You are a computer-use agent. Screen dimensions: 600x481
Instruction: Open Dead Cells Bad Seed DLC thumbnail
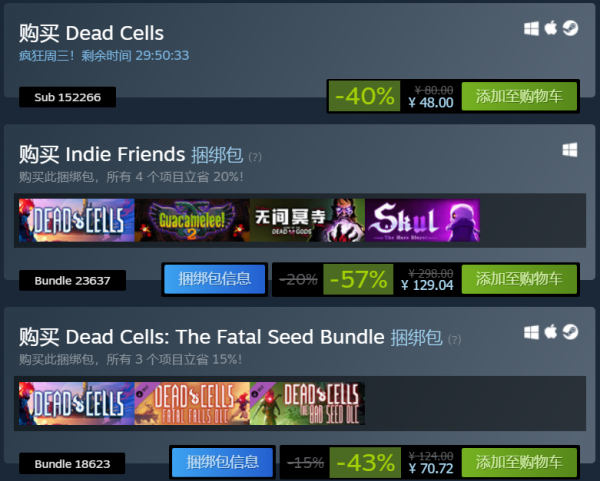tap(307, 403)
